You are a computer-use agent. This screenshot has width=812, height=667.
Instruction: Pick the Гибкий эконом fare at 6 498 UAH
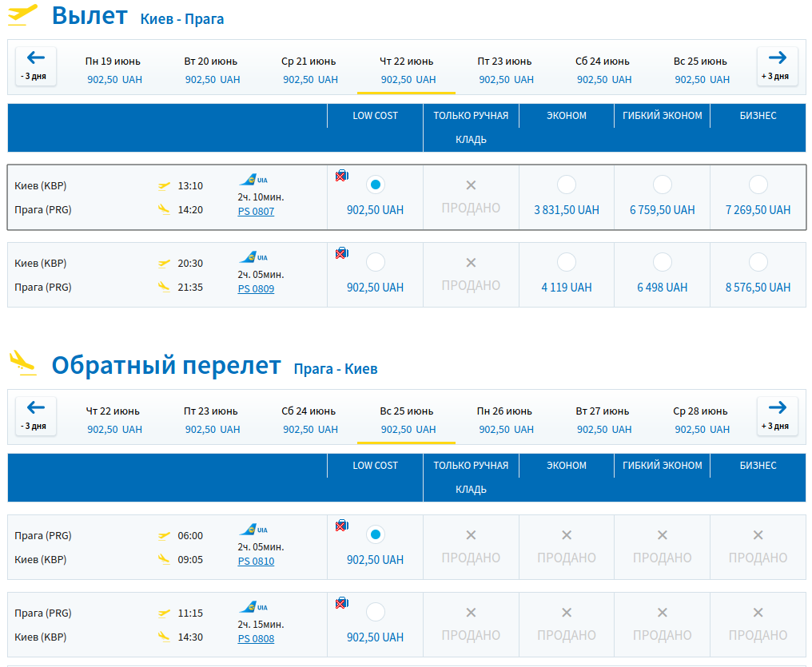(662, 262)
